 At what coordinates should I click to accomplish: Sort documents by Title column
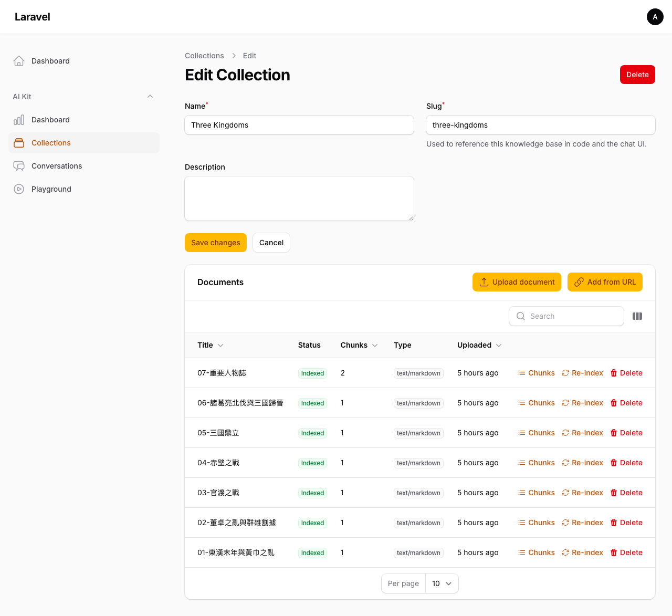(x=211, y=345)
